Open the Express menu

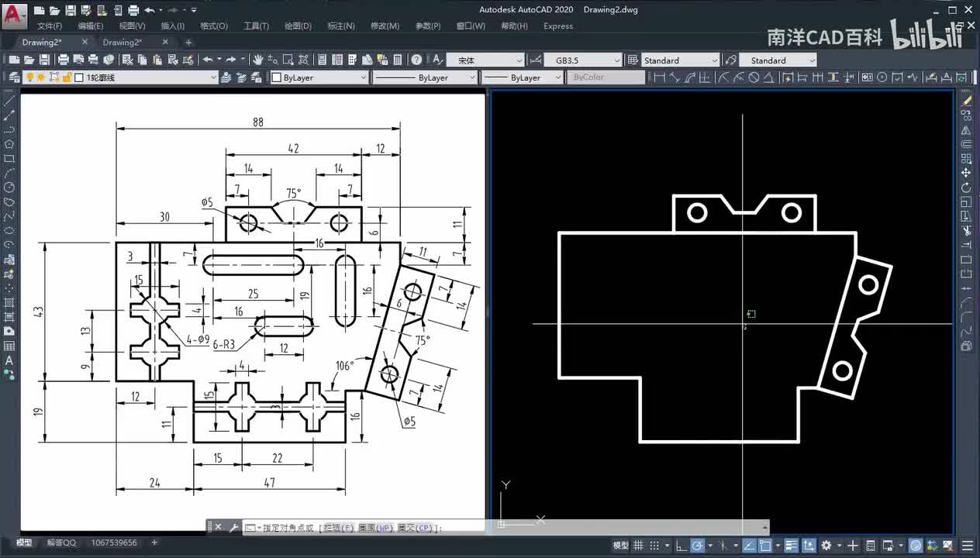[558, 26]
